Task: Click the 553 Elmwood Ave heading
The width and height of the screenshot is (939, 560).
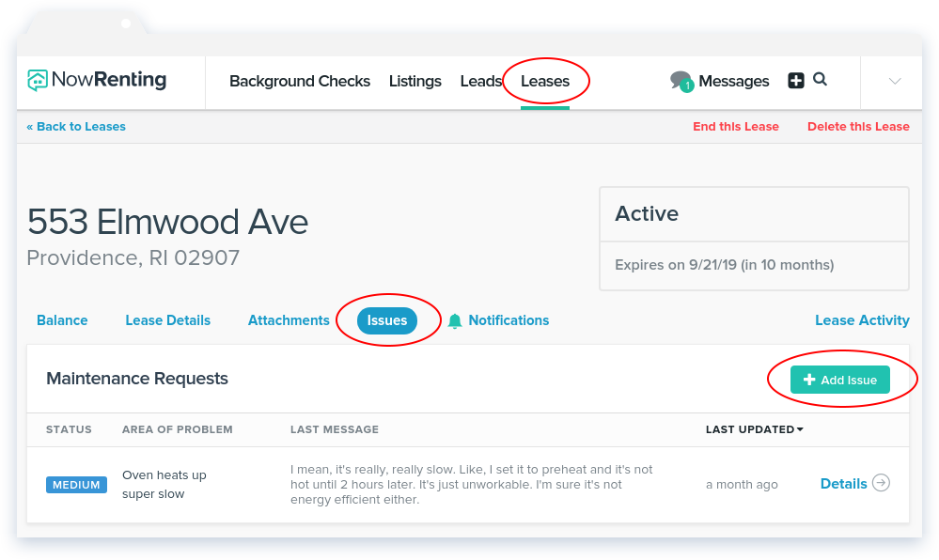Action: pos(167,222)
